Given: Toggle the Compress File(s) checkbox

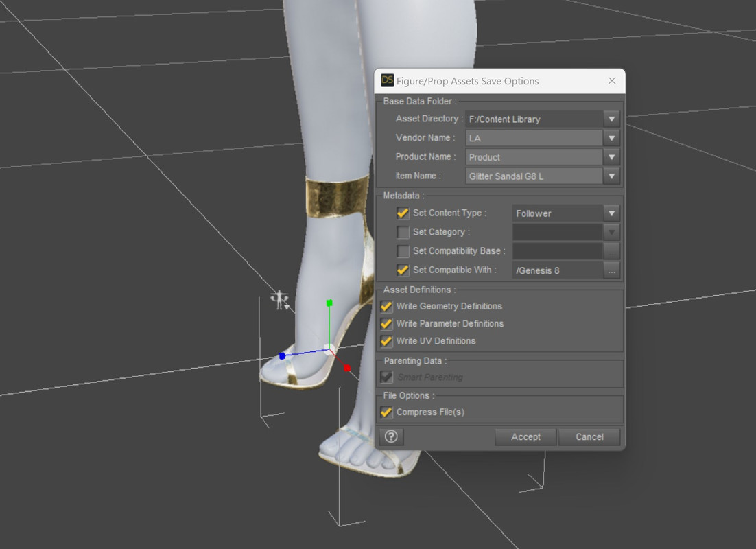Looking at the screenshot, I should pyautogui.click(x=386, y=412).
